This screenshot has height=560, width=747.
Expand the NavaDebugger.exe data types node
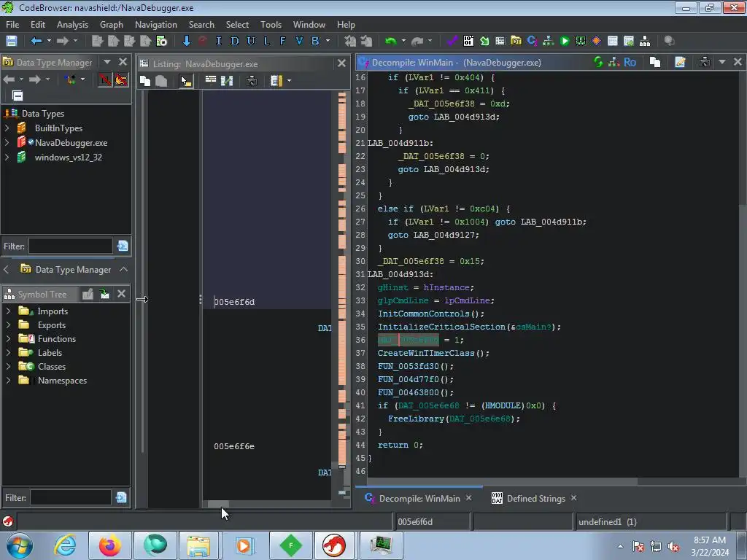7,142
